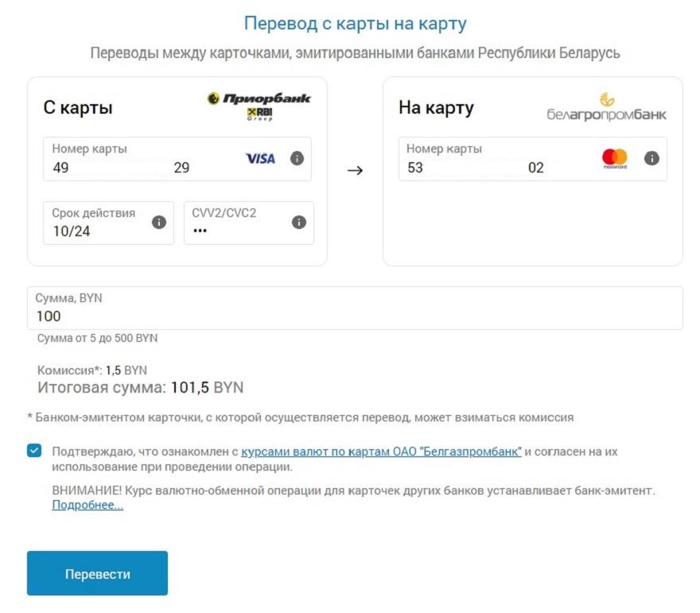Show the info tooltip for CVV2/CVC2
This screenshot has width=700, height=613.
(299, 222)
